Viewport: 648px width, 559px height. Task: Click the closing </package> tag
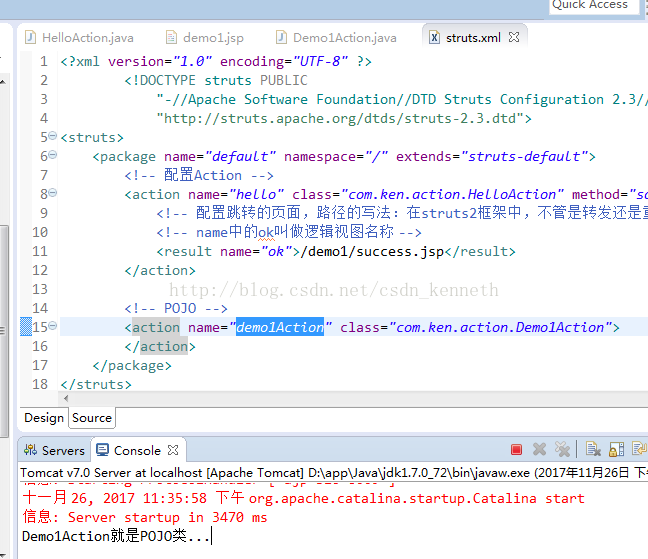(132, 366)
